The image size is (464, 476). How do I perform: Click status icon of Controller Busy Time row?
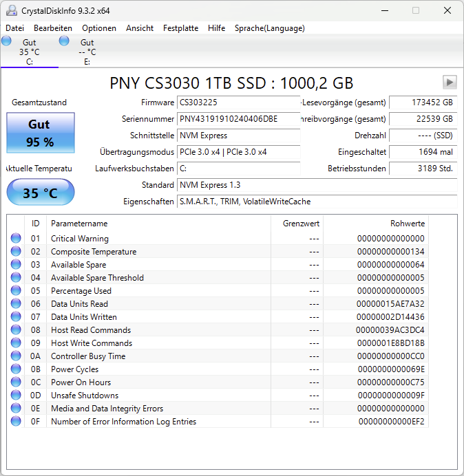coord(16,356)
